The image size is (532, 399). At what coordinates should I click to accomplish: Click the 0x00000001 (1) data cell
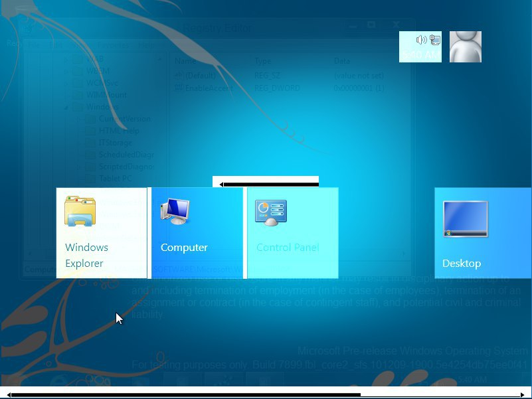(359, 88)
